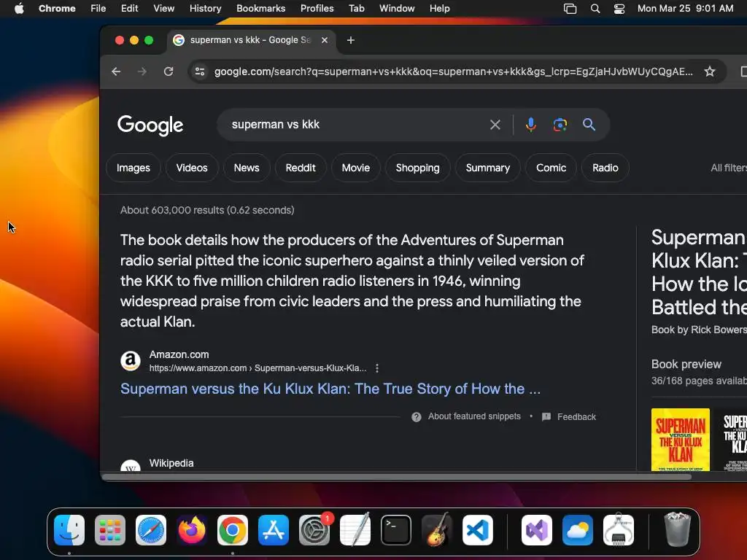Viewport: 747px width, 560px height.
Task: Open the Bookmarks menu
Action: coord(260,9)
